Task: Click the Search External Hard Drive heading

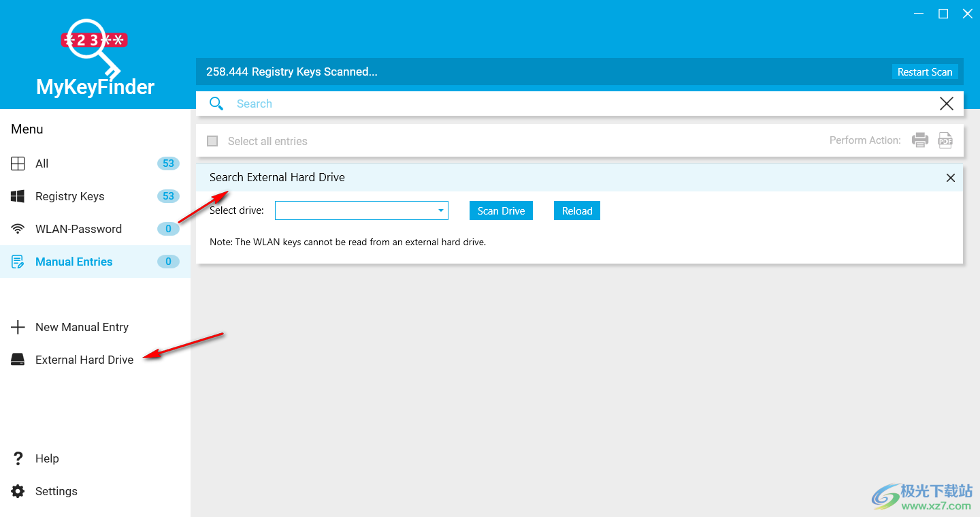Action: 277,177
